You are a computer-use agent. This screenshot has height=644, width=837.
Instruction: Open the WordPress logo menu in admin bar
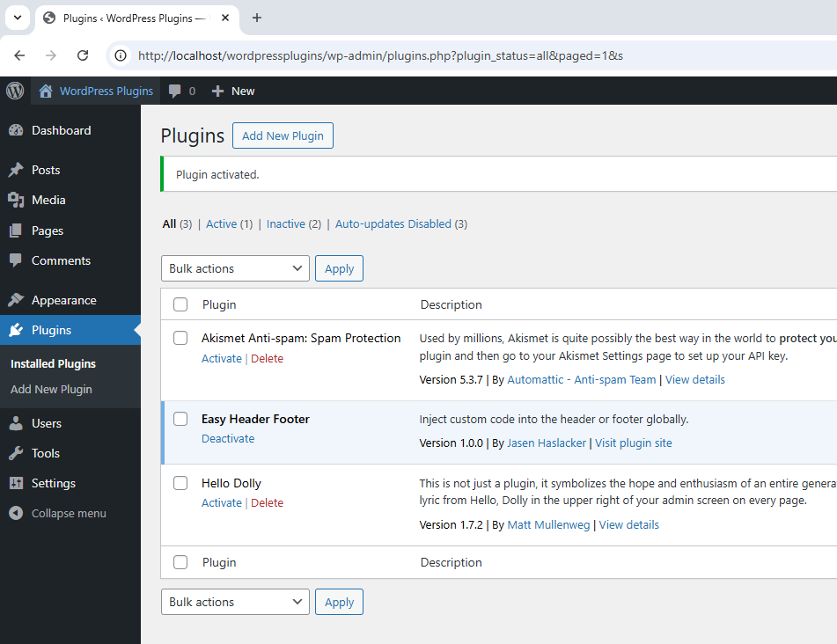pyautogui.click(x=14, y=91)
